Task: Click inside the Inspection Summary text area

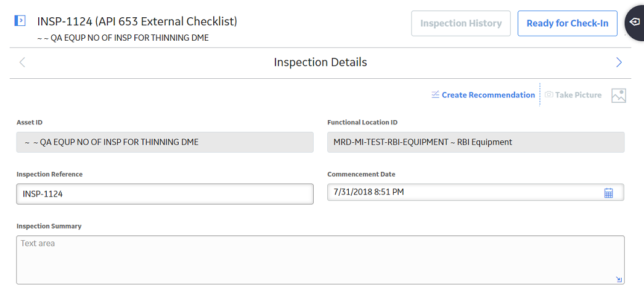Action: tap(320, 260)
